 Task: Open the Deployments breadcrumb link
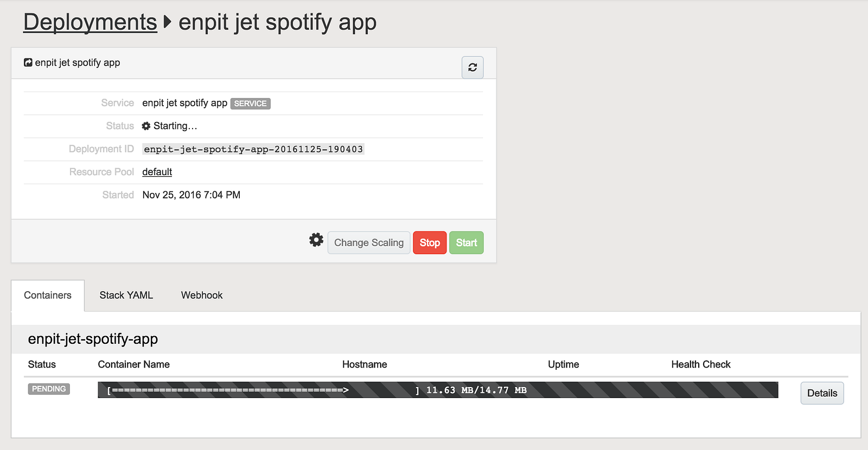[90, 22]
